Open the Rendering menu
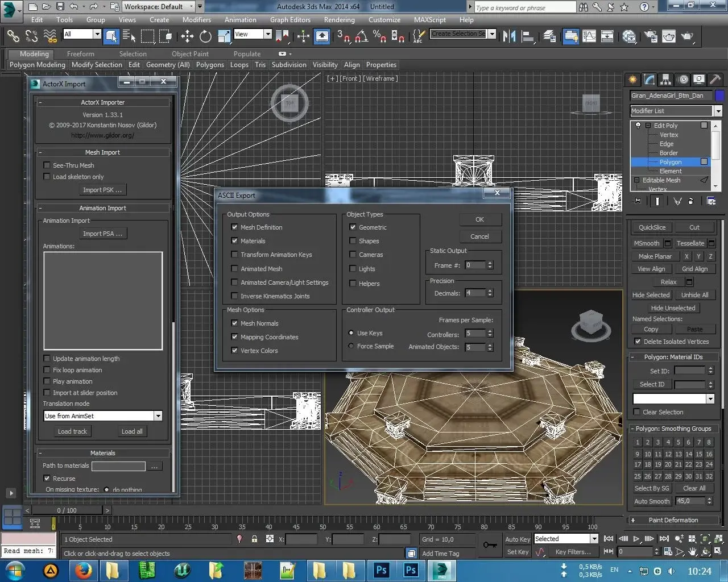The image size is (728, 582). point(340,19)
